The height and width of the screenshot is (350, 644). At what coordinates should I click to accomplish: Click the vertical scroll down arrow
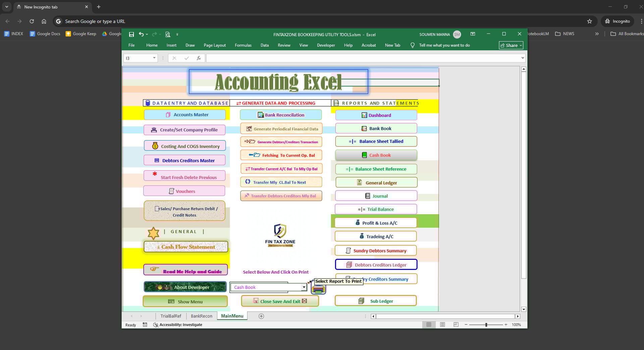(x=524, y=309)
